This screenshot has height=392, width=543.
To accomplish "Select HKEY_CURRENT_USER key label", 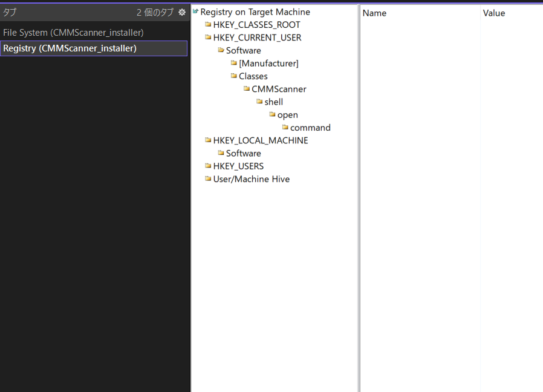I will point(258,38).
